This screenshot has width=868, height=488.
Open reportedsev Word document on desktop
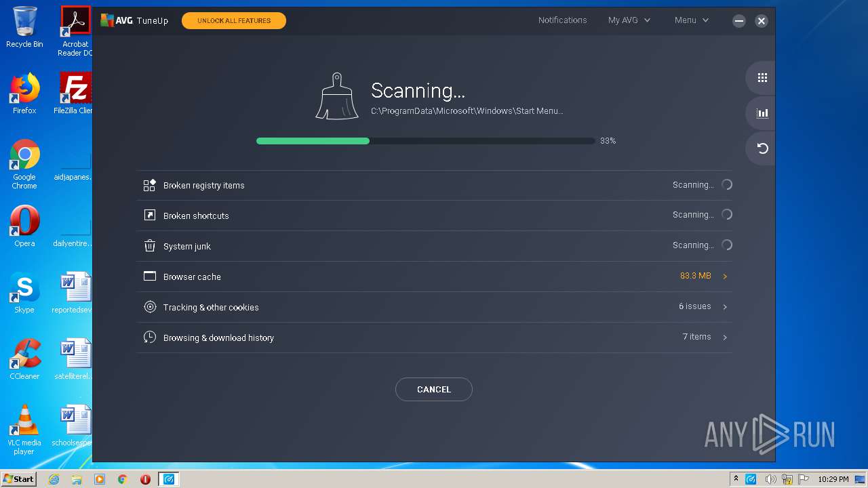pyautogui.click(x=72, y=293)
